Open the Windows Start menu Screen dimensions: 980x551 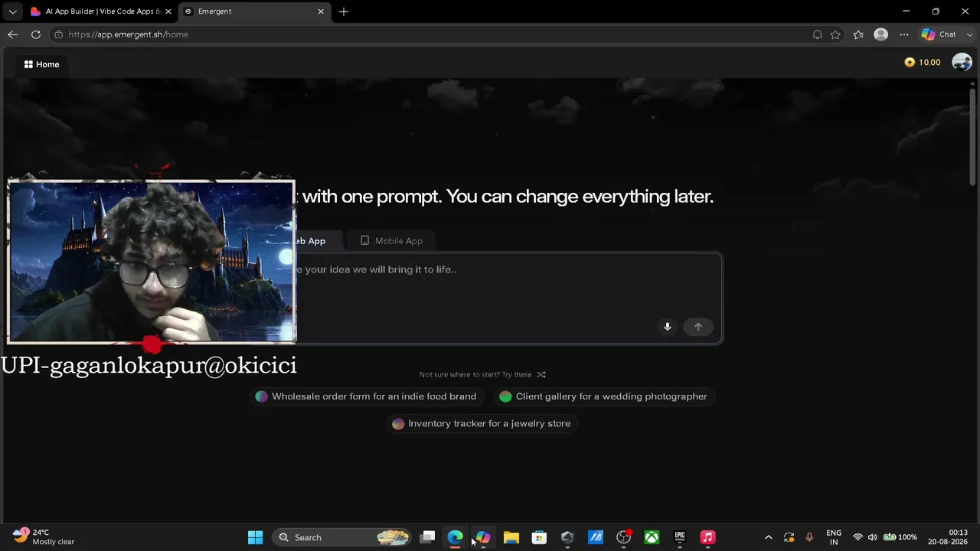click(x=256, y=537)
